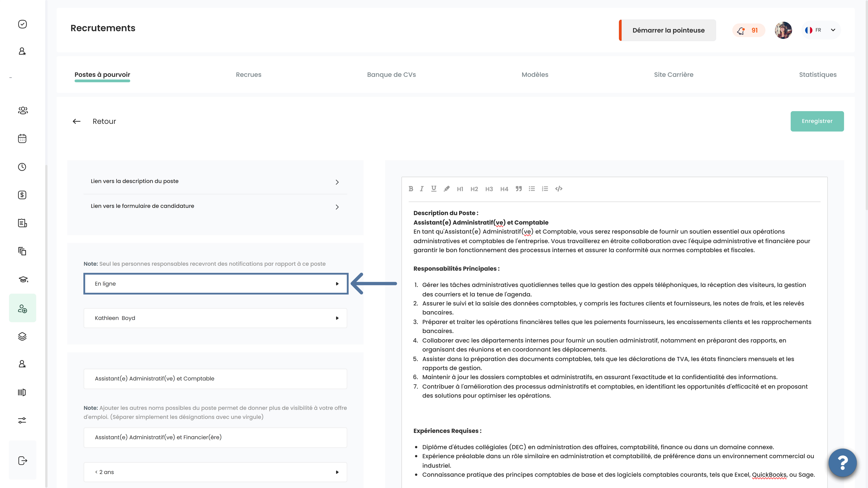Image resolution: width=868 pixels, height=488 pixels.
Task: Open the '< 2 ans' experience dropdown
Action: point(215,472)
